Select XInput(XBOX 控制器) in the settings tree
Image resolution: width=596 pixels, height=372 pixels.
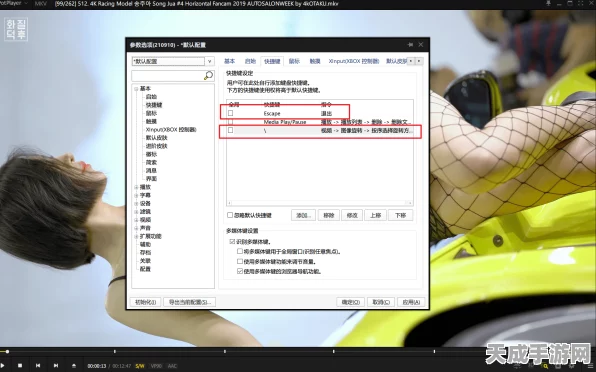[171, 130]
